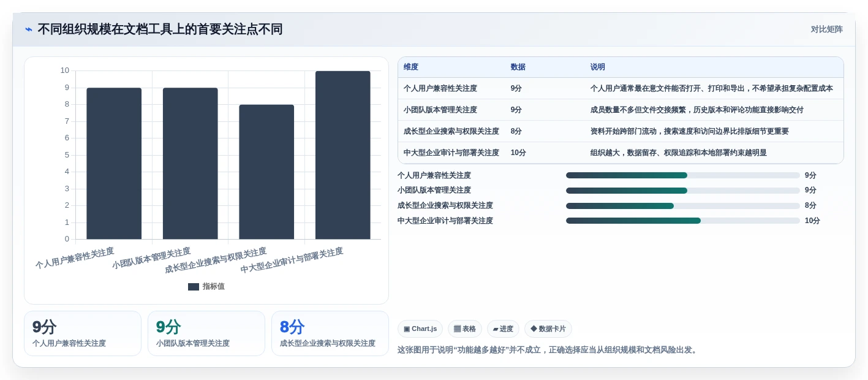Click the 说明 column header

598,67
